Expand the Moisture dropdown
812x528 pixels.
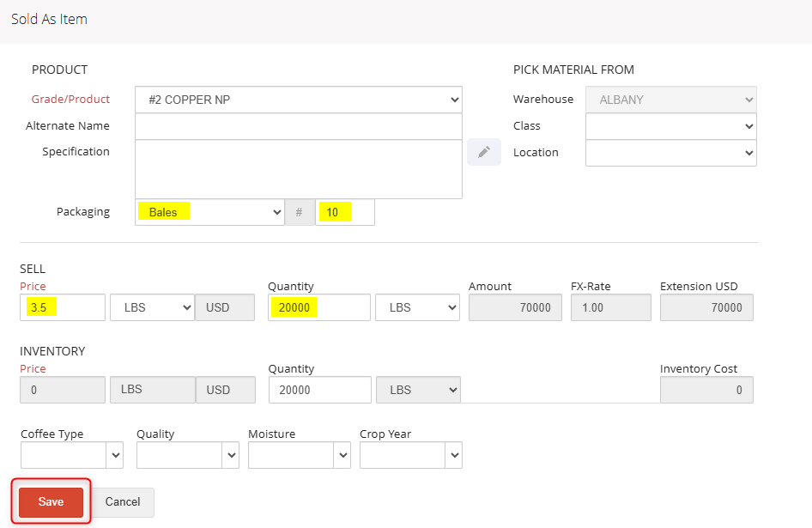299,455
